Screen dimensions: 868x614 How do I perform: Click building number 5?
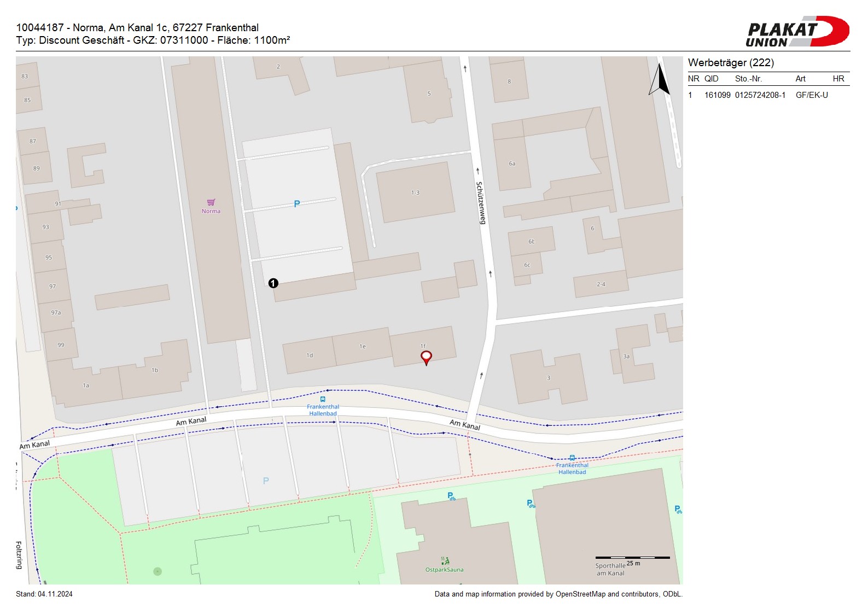[x=429, y=93]
